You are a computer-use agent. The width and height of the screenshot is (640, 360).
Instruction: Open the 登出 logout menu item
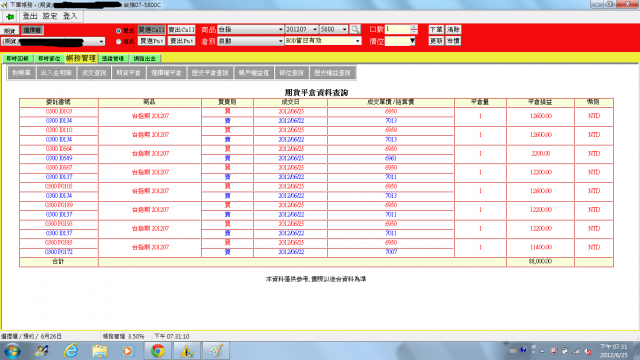tap(30, 16)
